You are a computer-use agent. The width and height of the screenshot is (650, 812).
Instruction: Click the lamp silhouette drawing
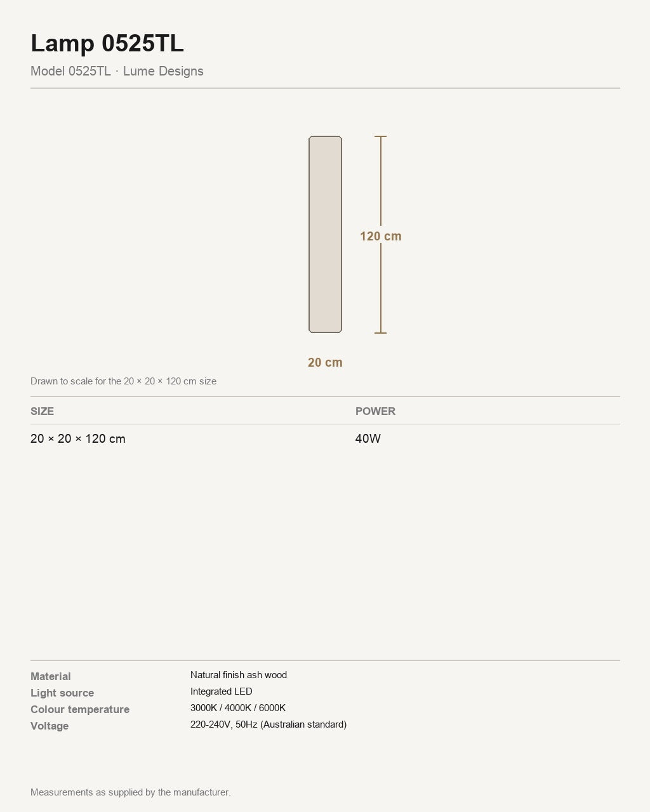pos(325,234)
